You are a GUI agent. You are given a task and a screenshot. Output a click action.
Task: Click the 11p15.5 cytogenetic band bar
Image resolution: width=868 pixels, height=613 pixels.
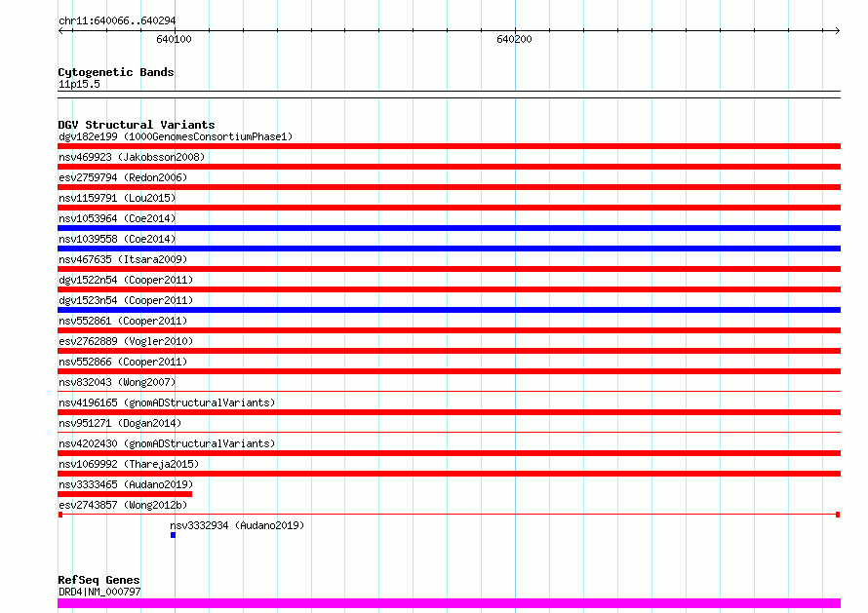pyautogui.click(x=449, y=95)
